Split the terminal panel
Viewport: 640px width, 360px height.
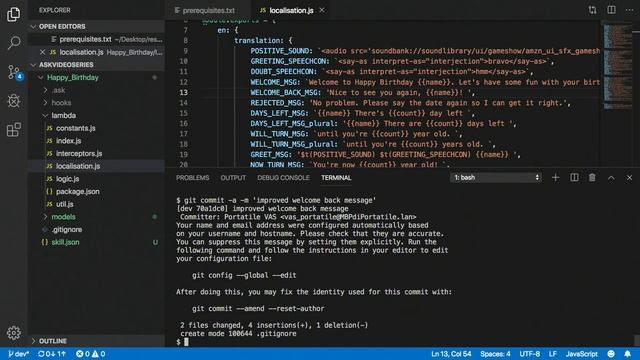coord(574,178)
